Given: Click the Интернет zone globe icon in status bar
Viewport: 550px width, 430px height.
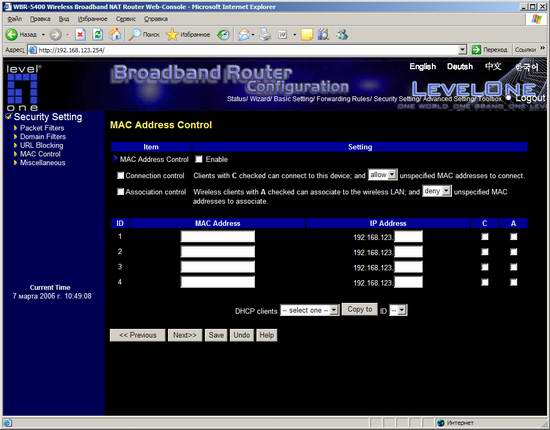Looking at the screenshot, I should tap(441, 423).
